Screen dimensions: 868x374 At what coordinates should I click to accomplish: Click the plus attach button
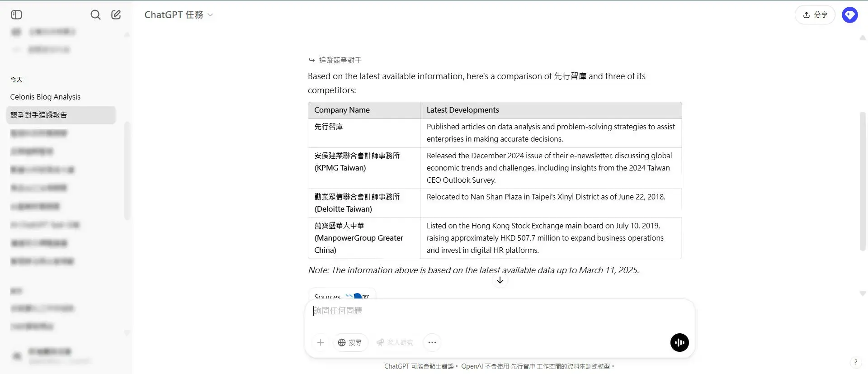(x=321, y=342)
